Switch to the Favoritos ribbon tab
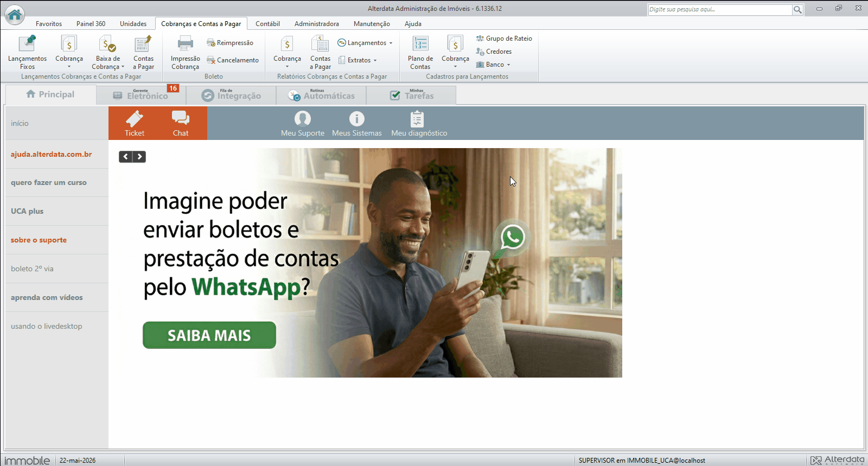 (49, 24)
